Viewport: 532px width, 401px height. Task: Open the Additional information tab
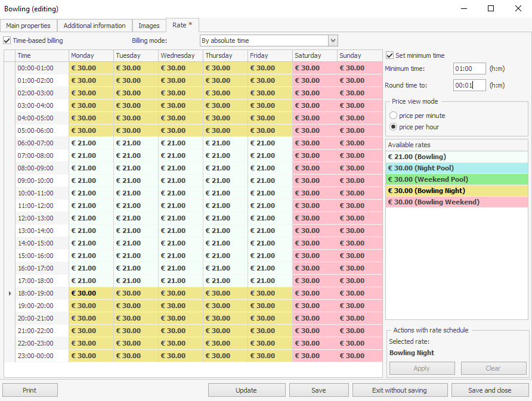[x=94, y=26]
